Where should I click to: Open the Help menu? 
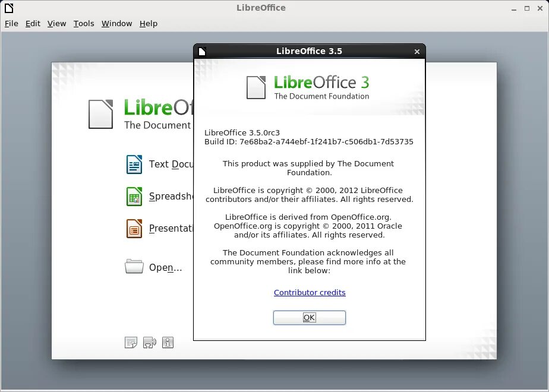click(x=149, y=23)
